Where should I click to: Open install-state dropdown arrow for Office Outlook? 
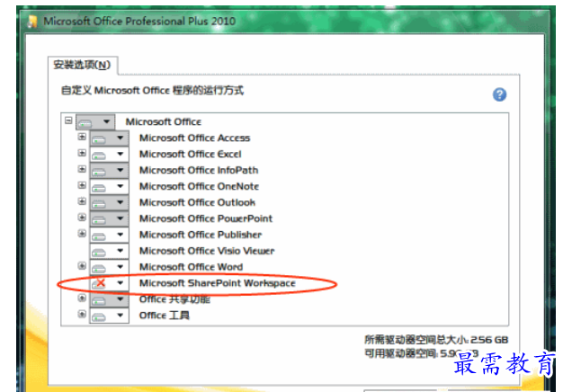coord(121,202)
